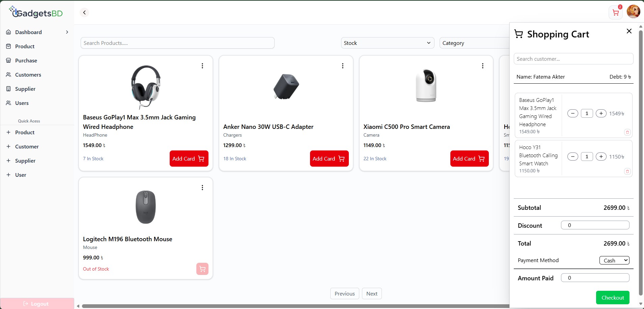The height and width of the screenshot is (309, 644).
Task: Quick access add Customer
Action: click(x=27, y=146)
